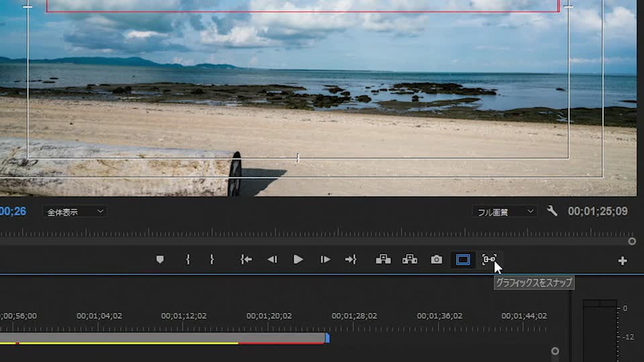Image resolution: width=644 pixels, height=362 pixels.
Task: Open the wrench settings menu
Action: pyautogui.click(x=552, y=211)
